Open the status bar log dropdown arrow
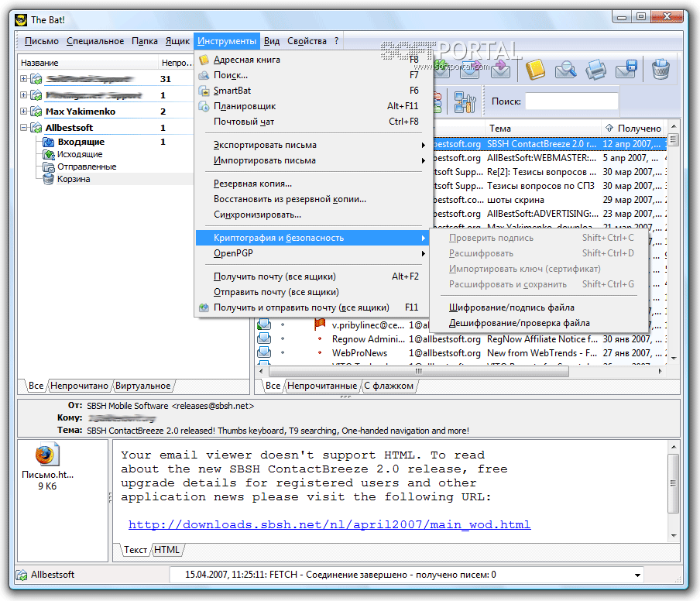Image resolution: width=700 pixels, height=601 pixels. [x=638, y=575]
